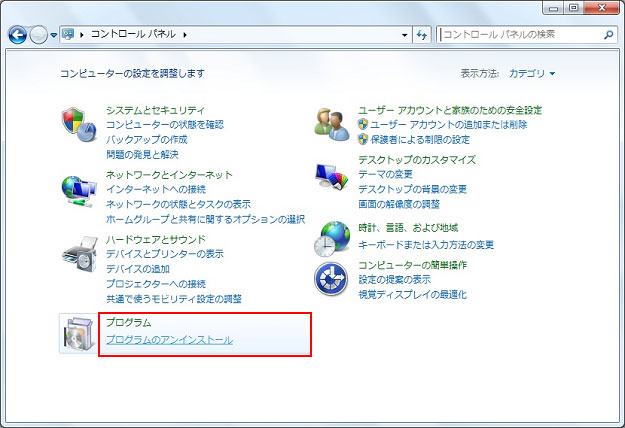Screen dimensions: 625x428
Task: Click the greyed forward navigation arrow
Action: (39, 35)
